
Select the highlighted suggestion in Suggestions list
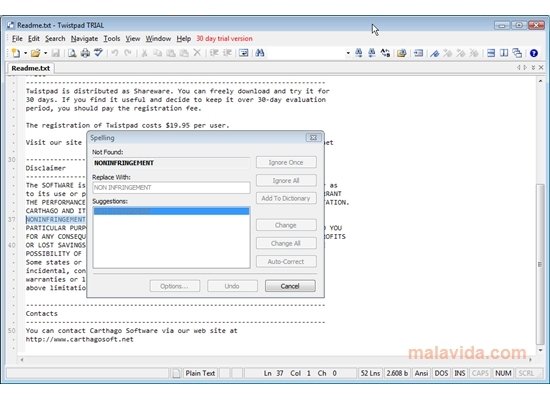(x=171, y=211)
